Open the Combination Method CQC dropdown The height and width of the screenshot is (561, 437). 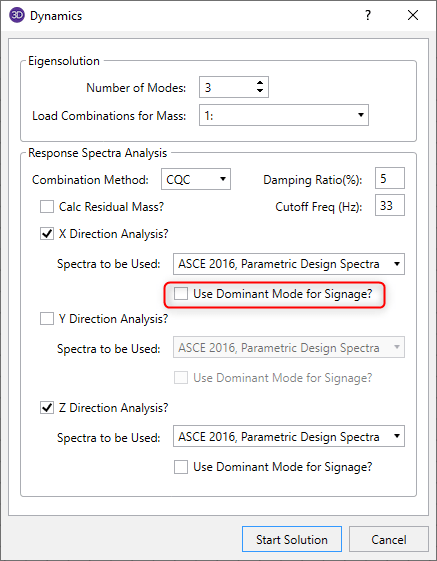[196, 179]
